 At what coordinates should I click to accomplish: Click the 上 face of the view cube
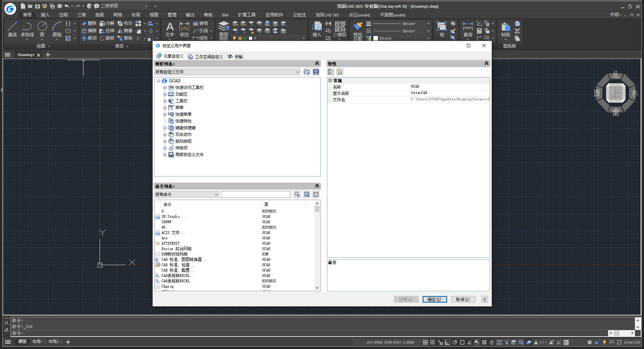tap(615, 93)
